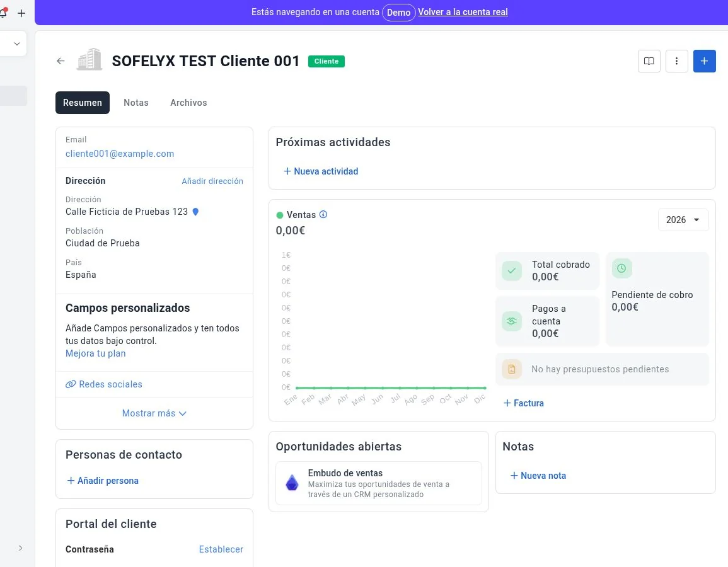Click Nueva actividad button
Image resolution: width=728 pixels, height=567 pixels.
point(321,171)
